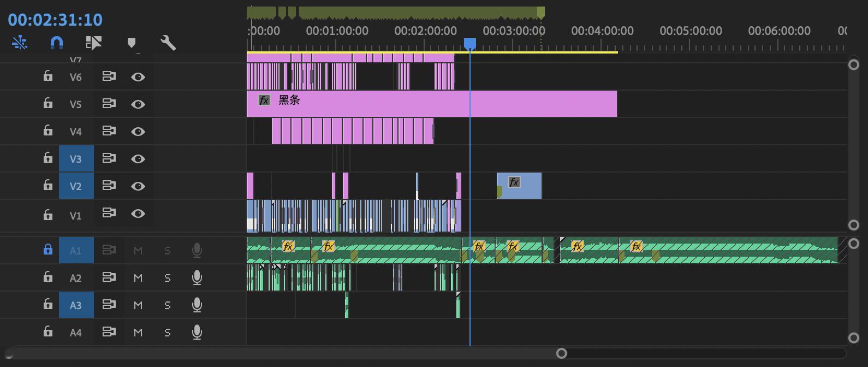Click the playhead timecode 00:02:31:10
This screenshot has width=868, height=367.
(55, 20)
